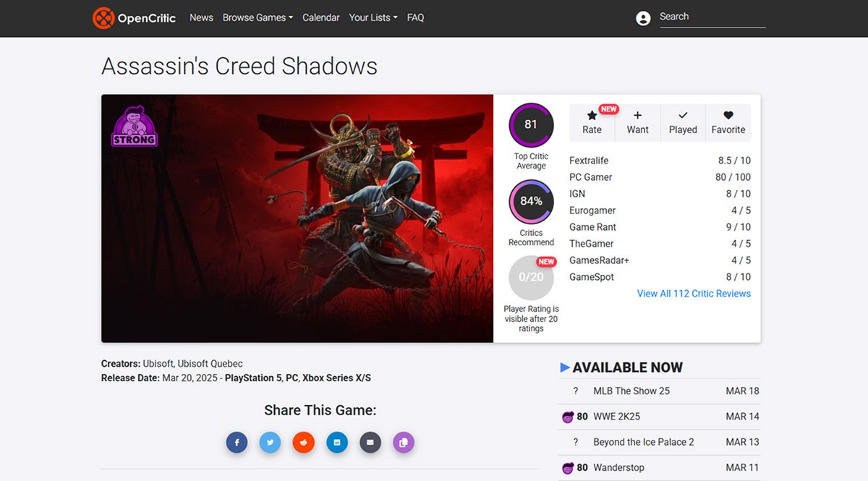Open WWE 2K25 from Available Now
Screen dimensions: 868x481
pos(616,417)
